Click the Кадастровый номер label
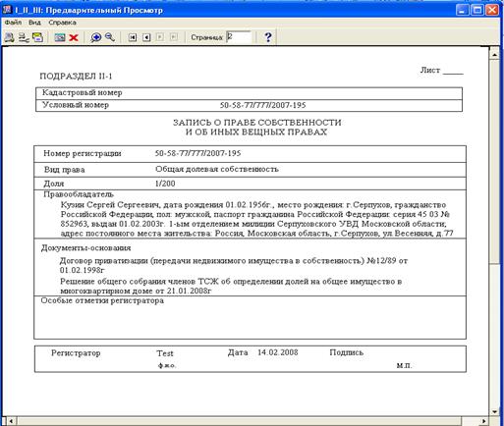This screenshot has height=426, width=504. pyautogui.click(x=83, y=92)
